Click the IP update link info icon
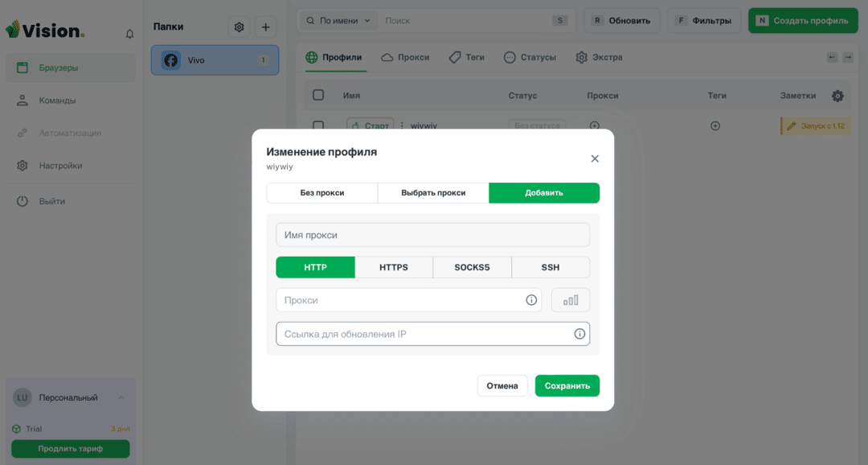This screenshot has width=868, height=465. 579,334
